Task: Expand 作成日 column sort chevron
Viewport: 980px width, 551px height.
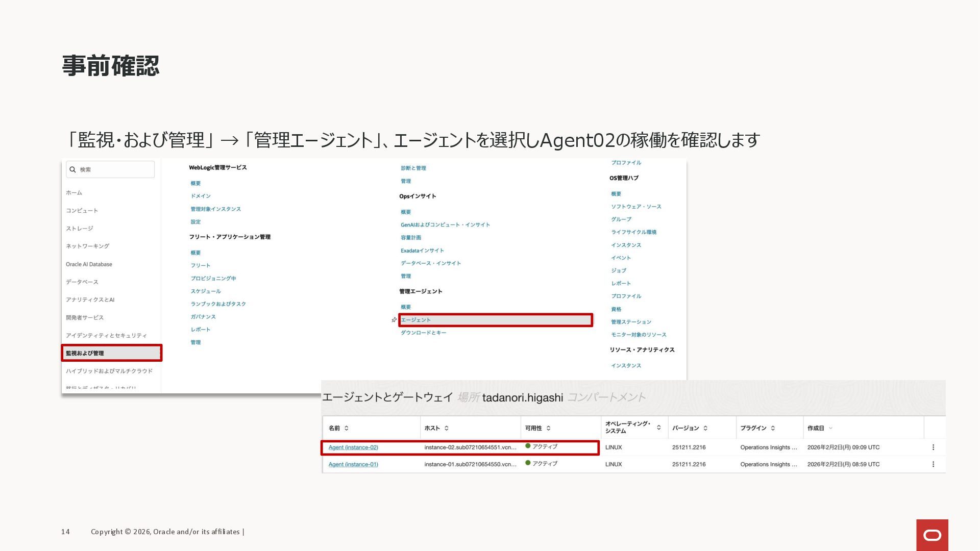Action: (831, 428)
